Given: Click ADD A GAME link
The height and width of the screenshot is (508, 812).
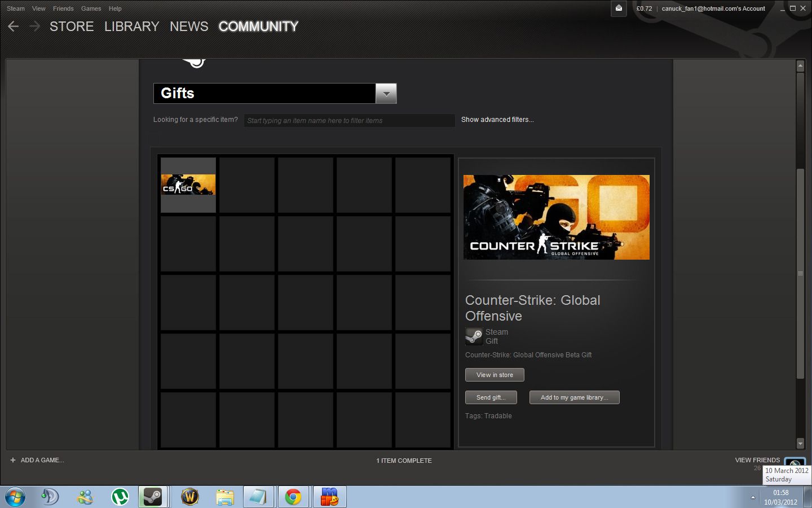Looking at the screenshot, I should pos(42,460).
